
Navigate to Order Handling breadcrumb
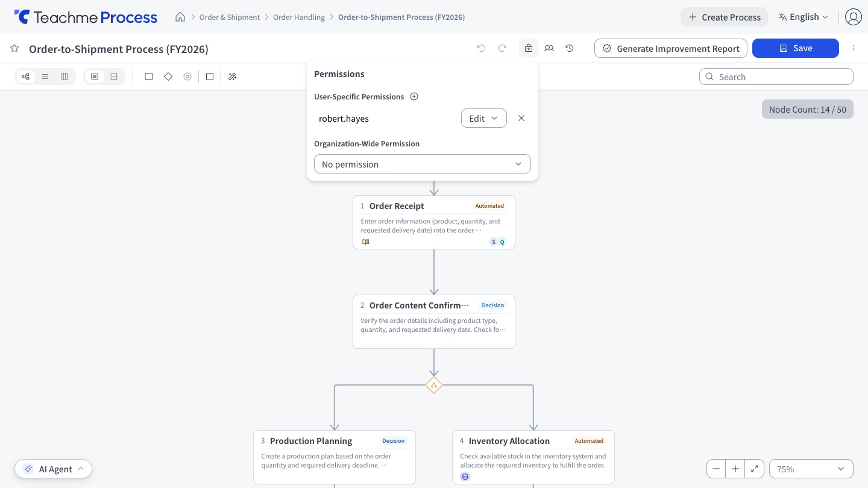(x=299, y=17)
